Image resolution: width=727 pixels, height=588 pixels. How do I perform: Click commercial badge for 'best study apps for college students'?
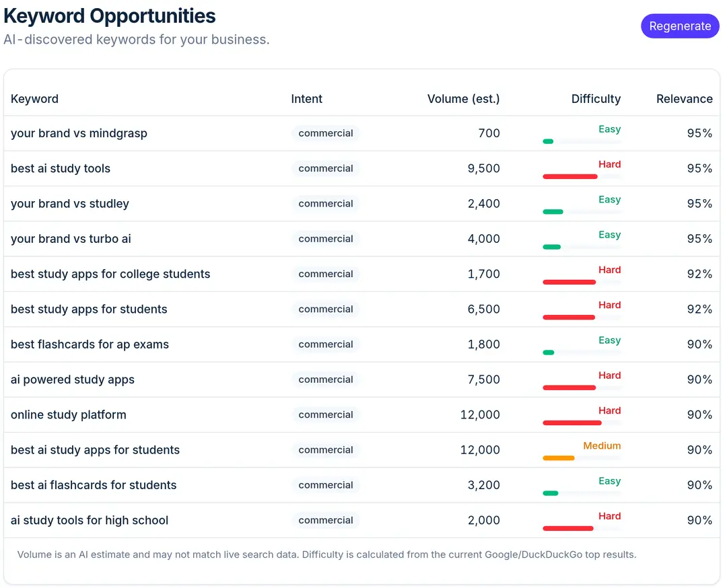[326, 274]
